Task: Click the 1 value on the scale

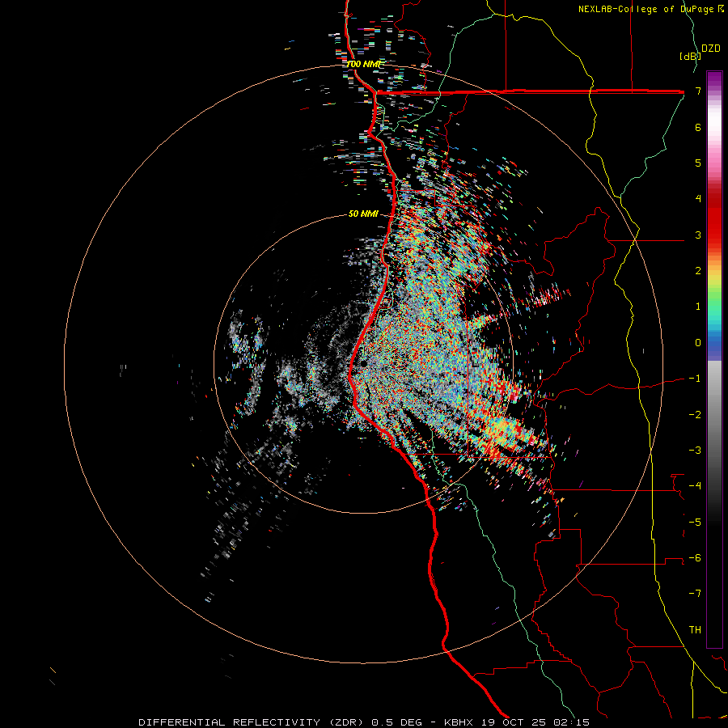Action: (x=698, y=307)
